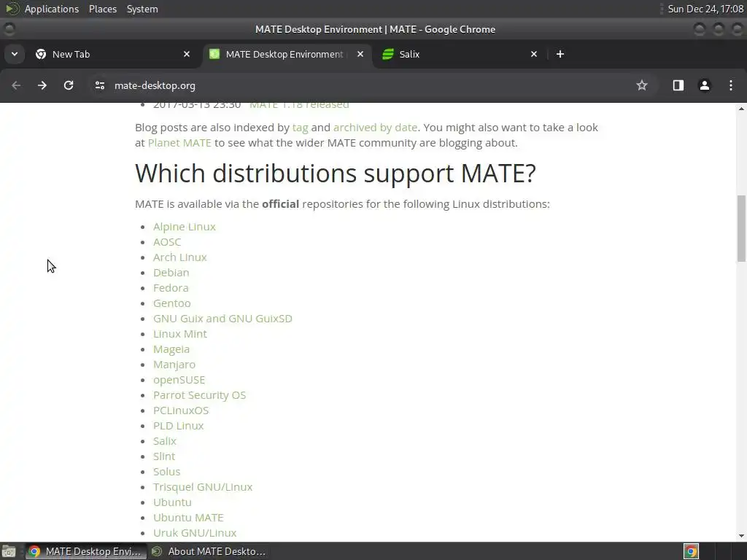This screenshot has height=560, width=747.
Task: Open the Chrome profile icon
Action: (704, 85)
